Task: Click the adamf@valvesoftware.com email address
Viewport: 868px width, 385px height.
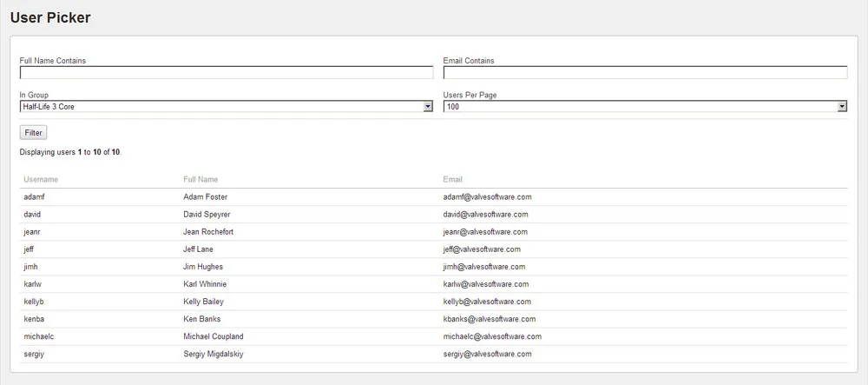Action: pyautogui.click(x=487, y=197)
